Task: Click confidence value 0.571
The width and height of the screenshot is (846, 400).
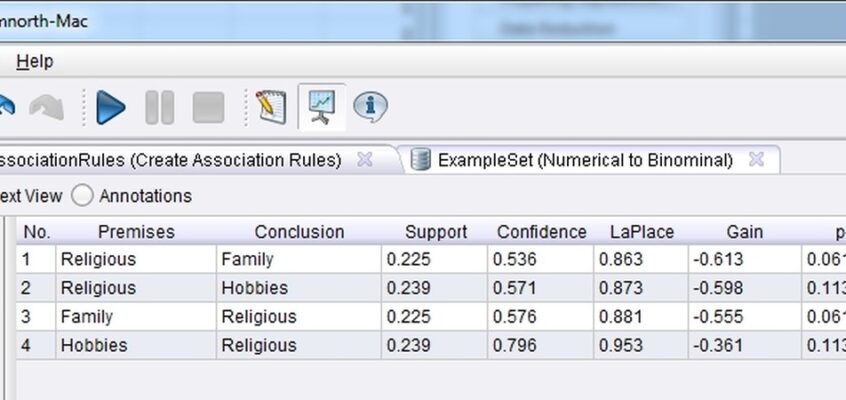Action: (541, 288)
